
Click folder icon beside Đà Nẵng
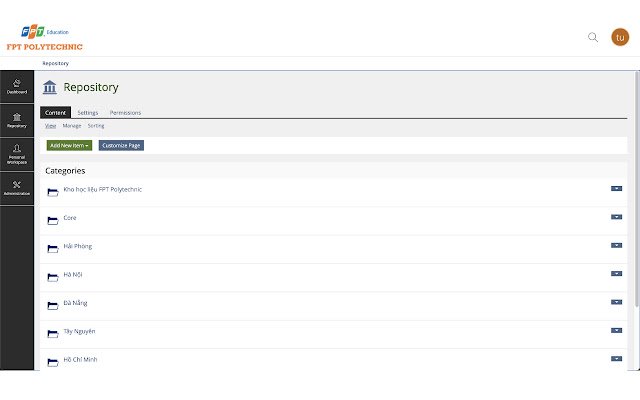pos(53,305)
